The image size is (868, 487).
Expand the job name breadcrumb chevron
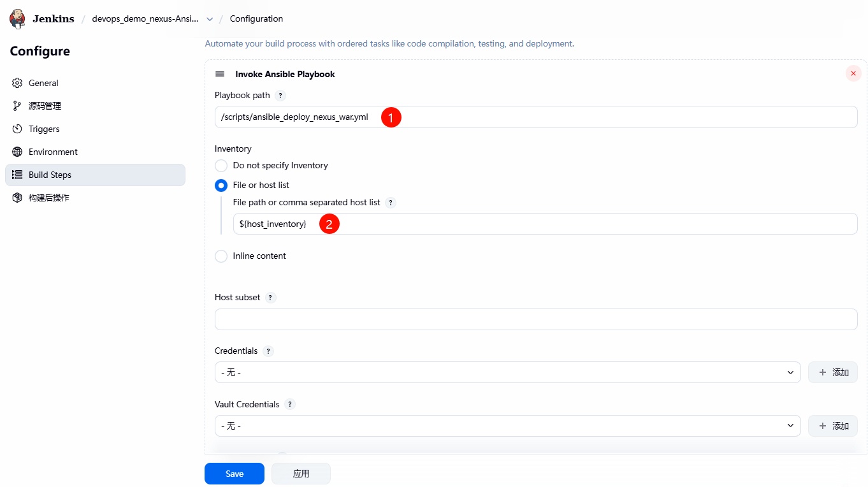click(210, 19)
